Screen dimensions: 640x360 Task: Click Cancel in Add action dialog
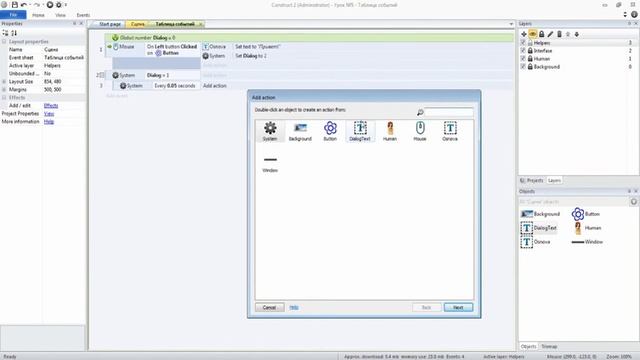click(x=269, y=307)
